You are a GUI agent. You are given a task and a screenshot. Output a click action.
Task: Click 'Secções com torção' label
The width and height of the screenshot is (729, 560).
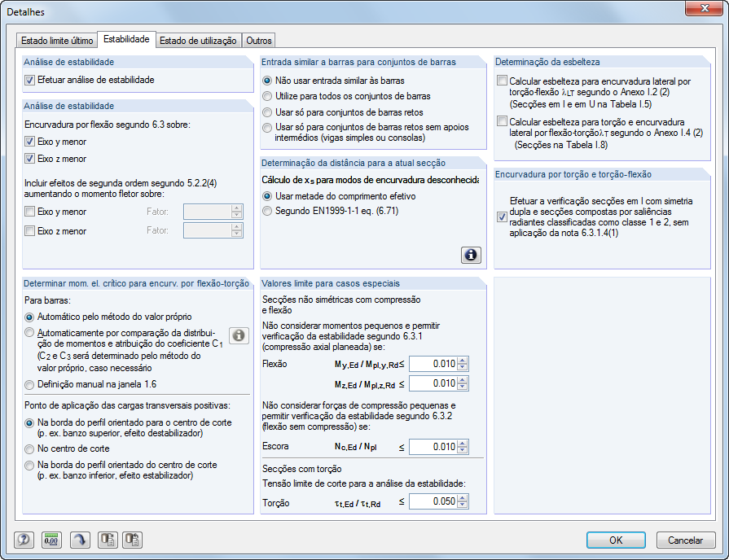[x=301, y=469]
